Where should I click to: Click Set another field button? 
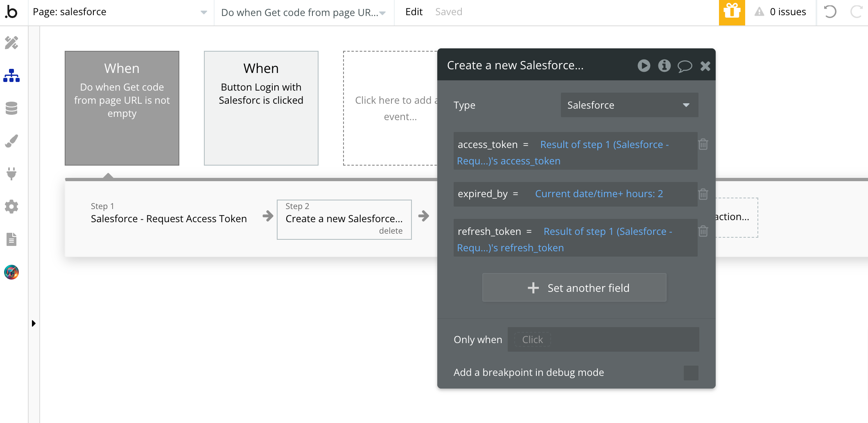[574, 287]
